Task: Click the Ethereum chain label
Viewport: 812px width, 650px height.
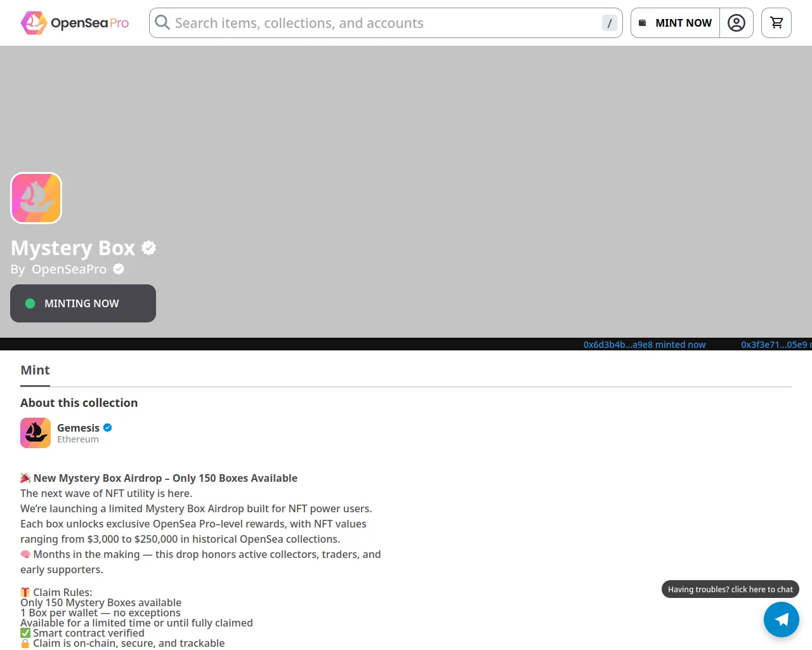Action: click(x=78, y=439)
